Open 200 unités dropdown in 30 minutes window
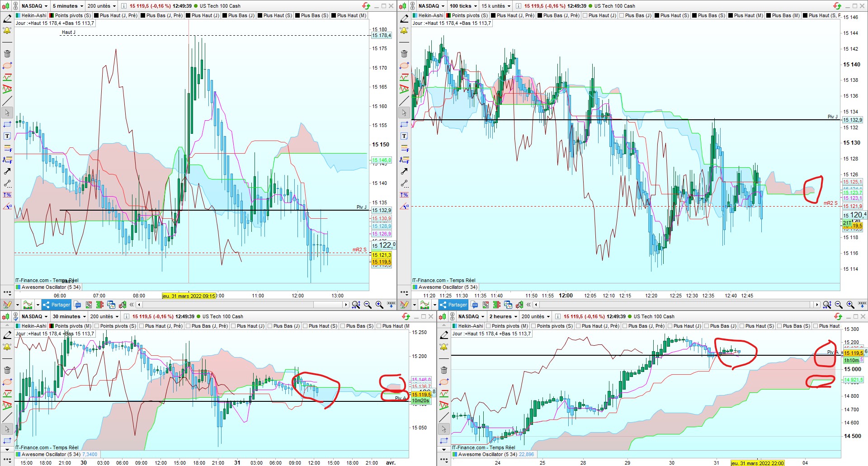 pyautogui.click(x=104, y=316)
